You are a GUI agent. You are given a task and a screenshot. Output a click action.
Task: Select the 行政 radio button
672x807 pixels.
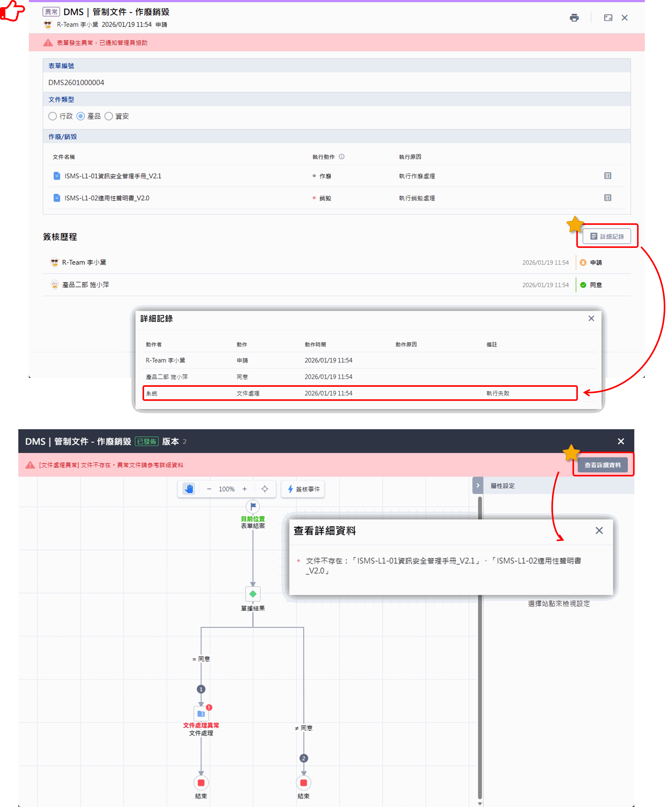[x=53, y=116]
